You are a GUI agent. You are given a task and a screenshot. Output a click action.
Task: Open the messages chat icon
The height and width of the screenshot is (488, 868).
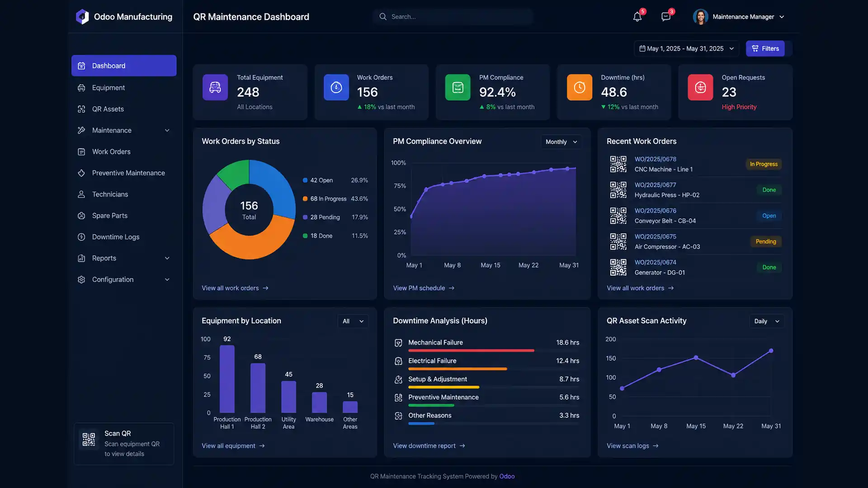click(x=665, y=17)
